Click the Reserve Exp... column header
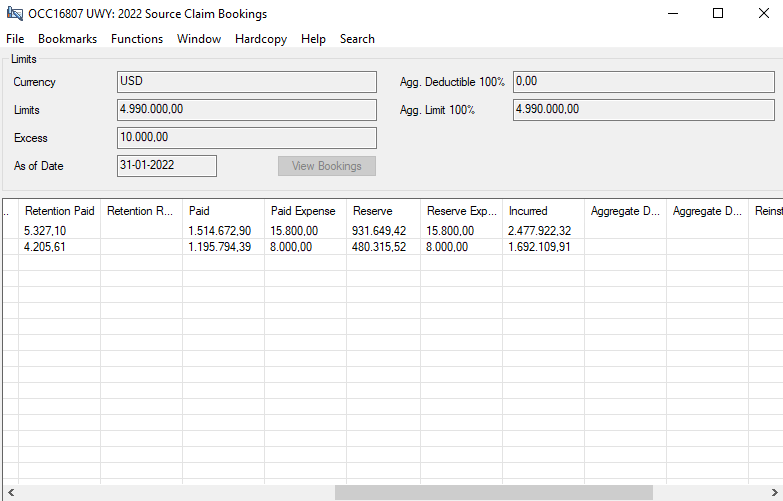Image resolution: width=783 pixels, height=501 pixels. pos(461,211)
